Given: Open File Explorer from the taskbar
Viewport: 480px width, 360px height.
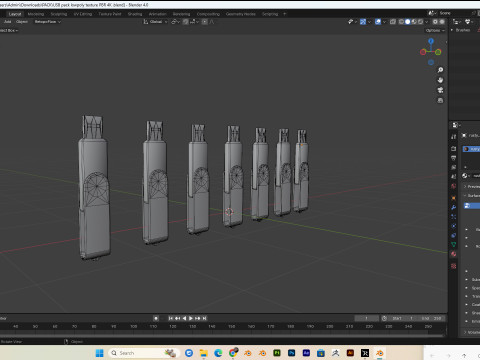Looking at the screenshot, I should click(x=204, y=353).
